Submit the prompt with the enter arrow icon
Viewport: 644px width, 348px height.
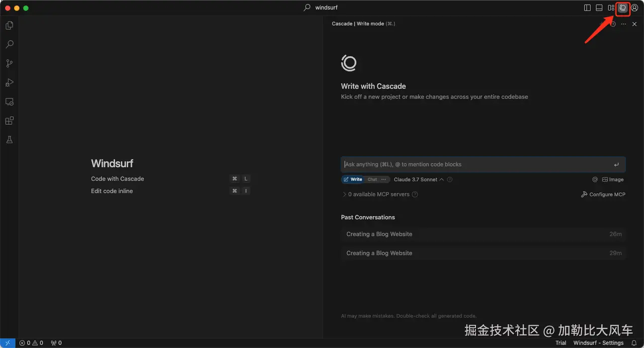pyautogui.click(x=616, y=165)
